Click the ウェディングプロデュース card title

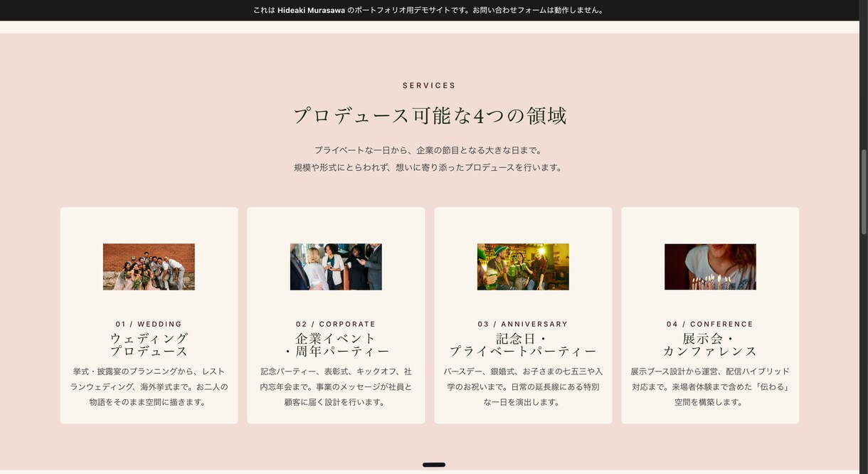click(149, 344)
